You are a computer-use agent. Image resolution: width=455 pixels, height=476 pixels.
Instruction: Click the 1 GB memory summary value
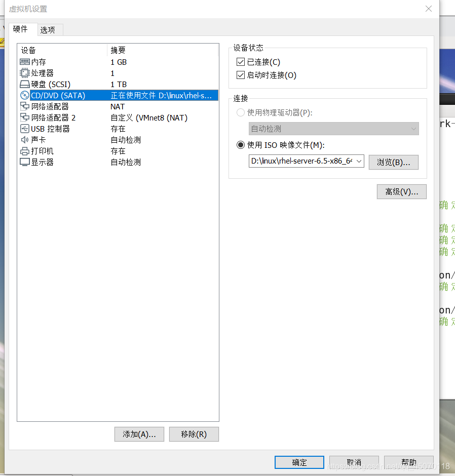[119, 62]
